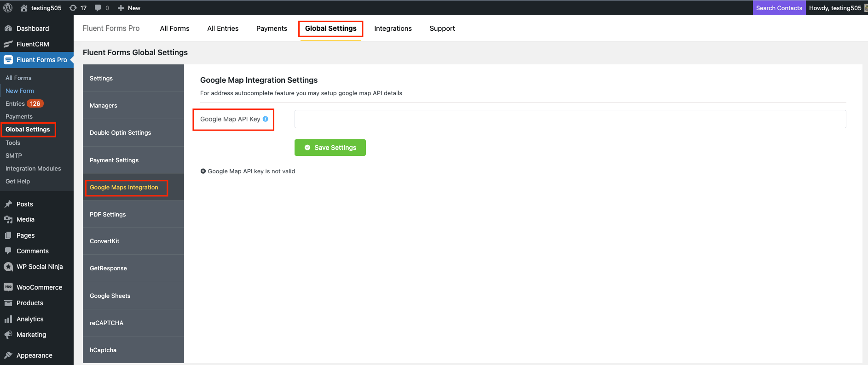This screenshot has height=365, width=868.
Task: Click the WP Social Ninja star icon
Action: pyautogui.click(x=8, y=267)
